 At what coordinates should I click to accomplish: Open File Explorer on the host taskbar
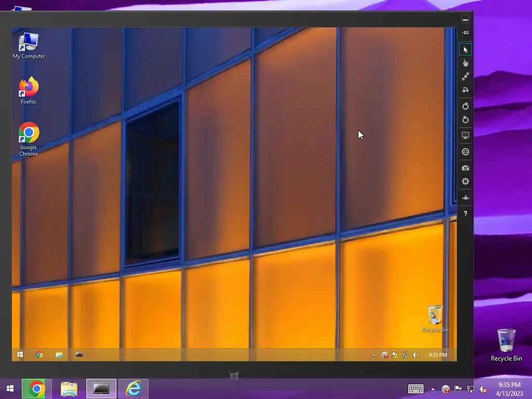tap(69, 389)
